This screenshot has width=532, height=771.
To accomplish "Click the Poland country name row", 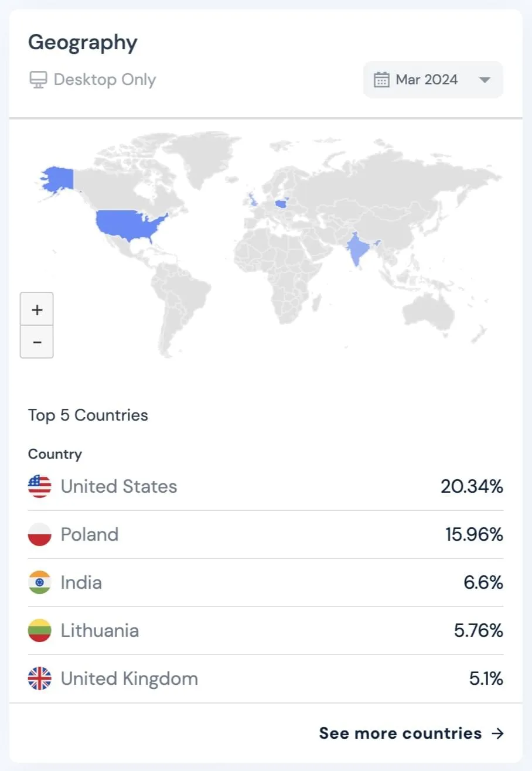I will [90, 534].
